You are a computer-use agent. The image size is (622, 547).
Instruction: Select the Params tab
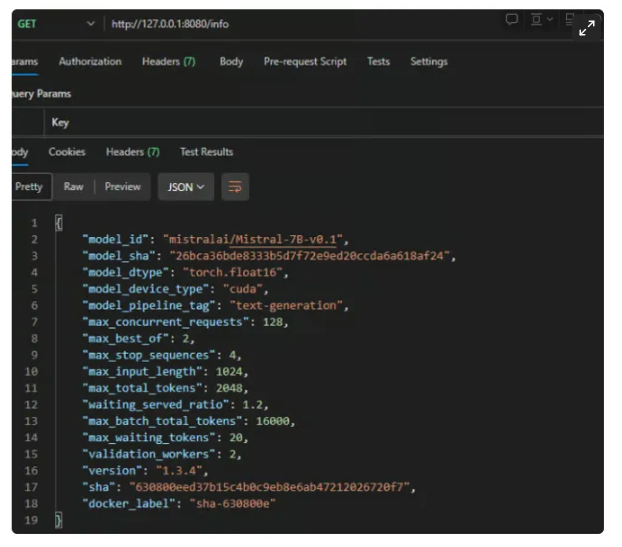click(25, 61)
